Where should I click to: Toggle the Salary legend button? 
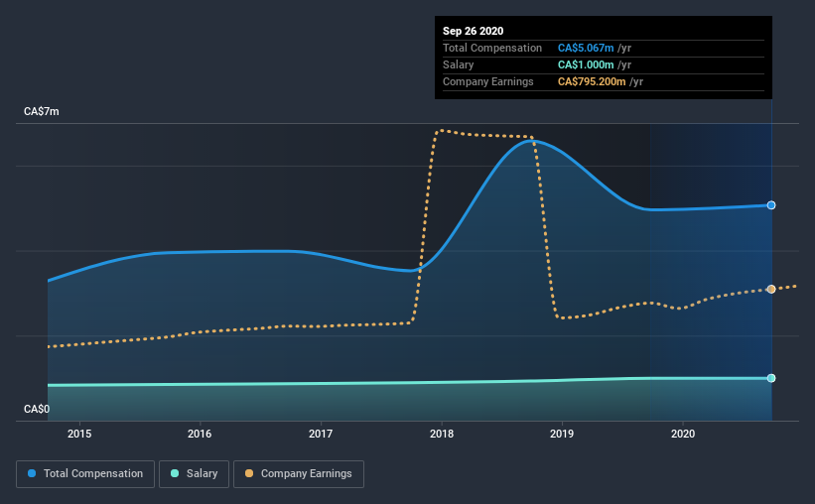(x=194, y=474)
